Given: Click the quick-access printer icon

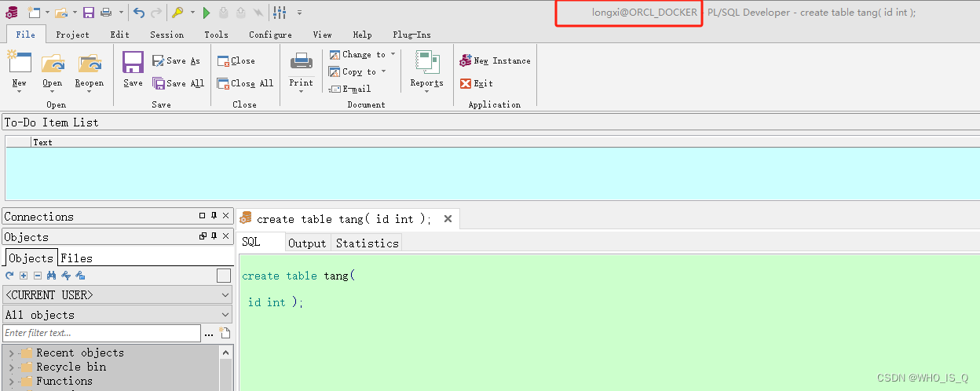Looking at the screenshot, I should [x=106, y=13].
